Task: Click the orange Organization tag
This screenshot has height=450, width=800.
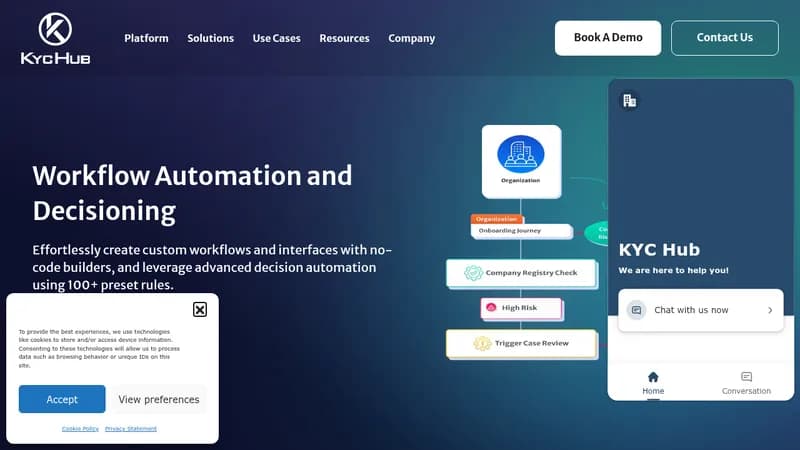Action: pos(496,219)
